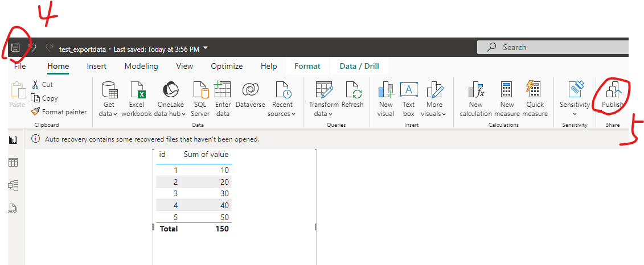Switch to the Data / Drill tab

(359, 66)
